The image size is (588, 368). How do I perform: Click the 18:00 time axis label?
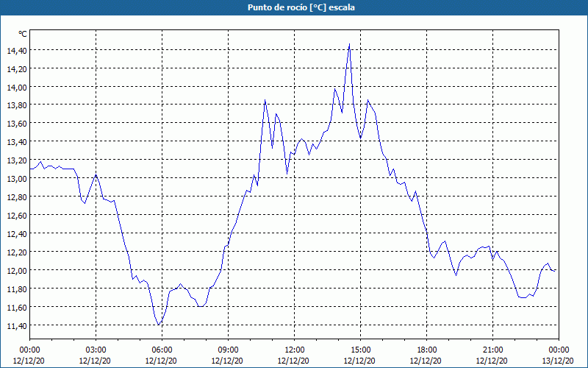click(x=427, y=350)
